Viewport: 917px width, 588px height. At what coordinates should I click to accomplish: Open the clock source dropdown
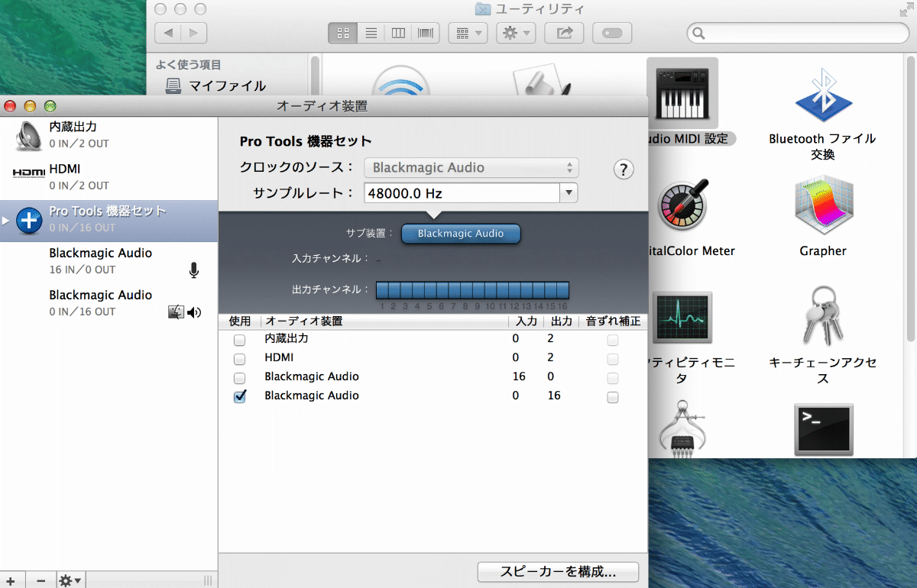(471, 168)
